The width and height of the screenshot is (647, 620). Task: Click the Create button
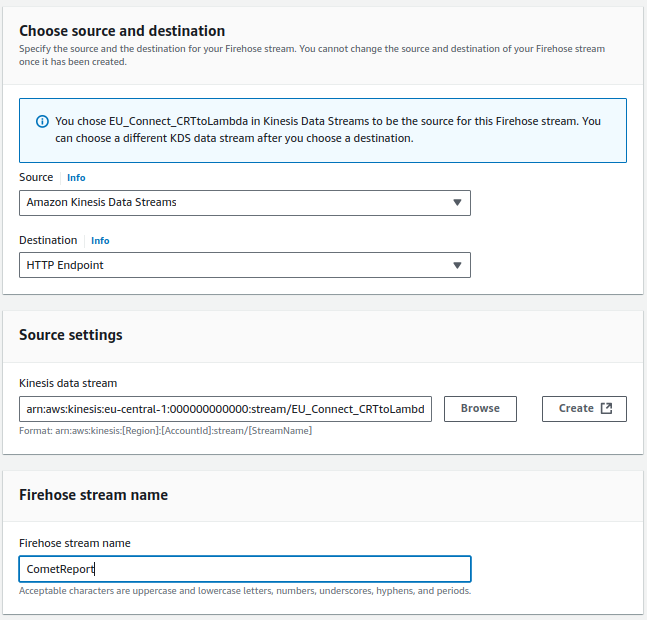(x=584, y=409)
